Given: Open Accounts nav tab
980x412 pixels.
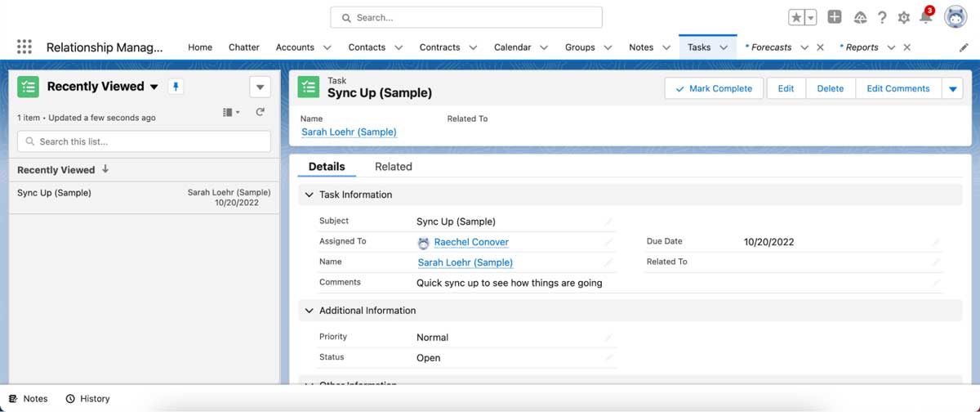Looking at the screenshot, I should 295,47.
